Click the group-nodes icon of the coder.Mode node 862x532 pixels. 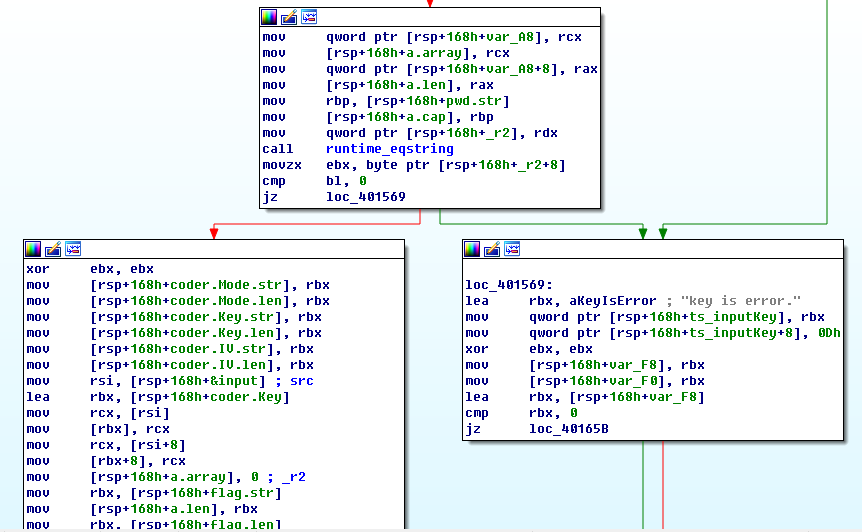click(x=73, y=249)
